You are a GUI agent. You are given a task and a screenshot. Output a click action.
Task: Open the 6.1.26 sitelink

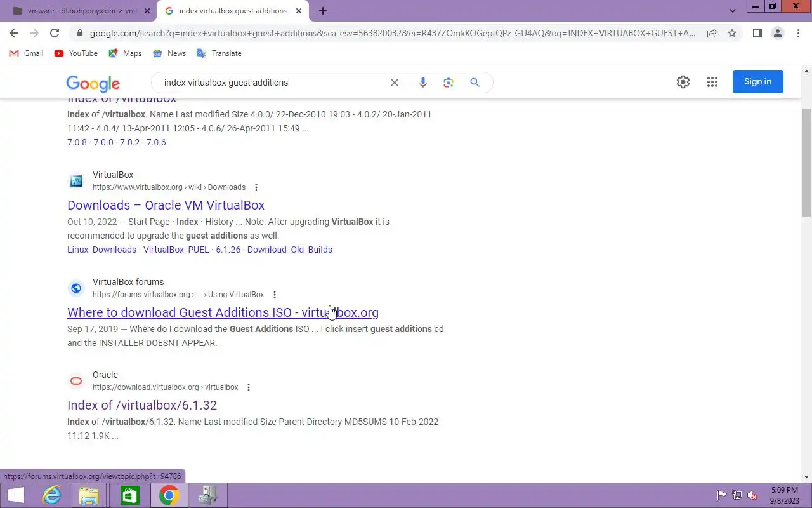click(228, 250)
